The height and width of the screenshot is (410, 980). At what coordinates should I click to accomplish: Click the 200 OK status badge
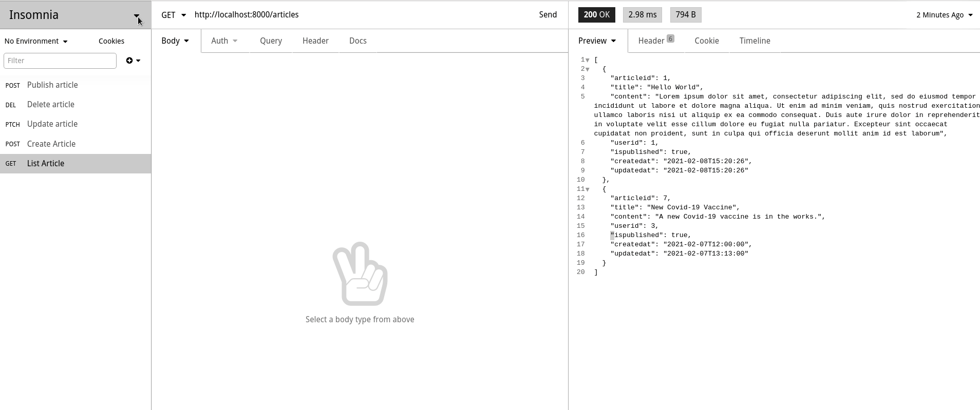click(597, 15)
